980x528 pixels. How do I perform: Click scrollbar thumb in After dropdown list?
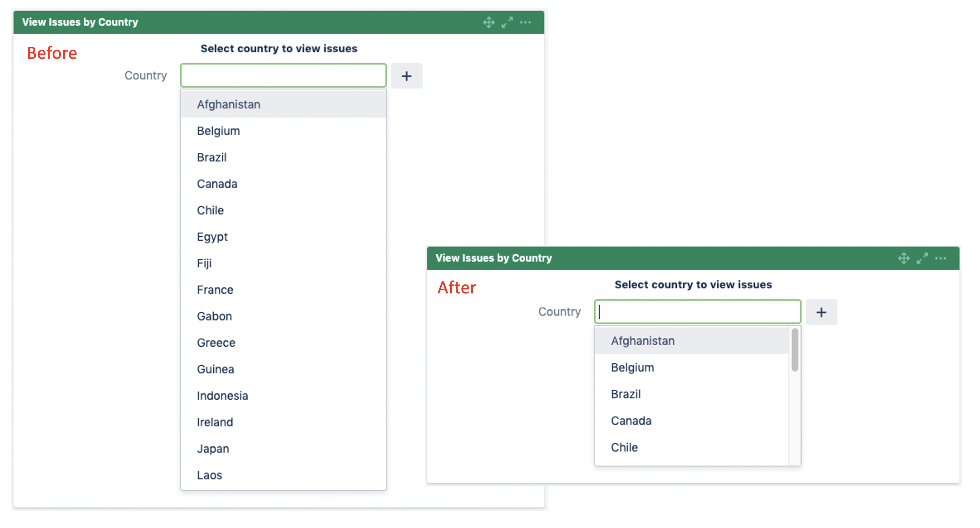[794, 349]
